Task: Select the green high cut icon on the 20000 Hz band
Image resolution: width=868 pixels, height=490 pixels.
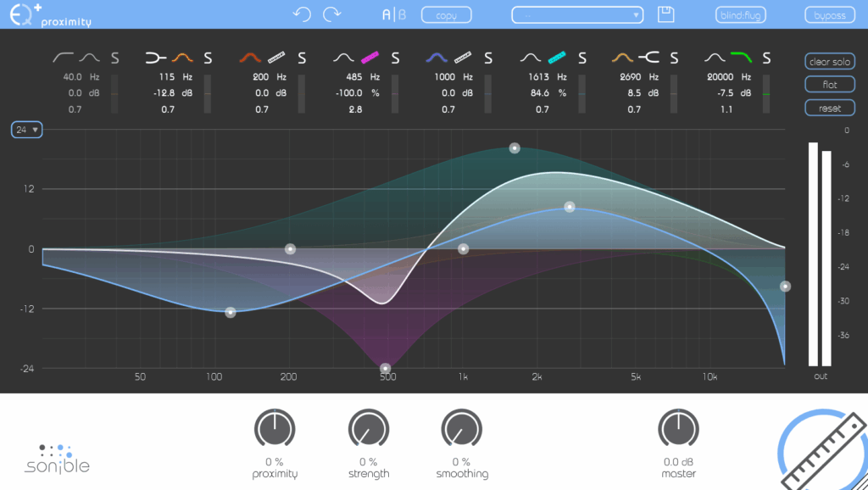Action: pyautogui.click(x=741, y=57)
